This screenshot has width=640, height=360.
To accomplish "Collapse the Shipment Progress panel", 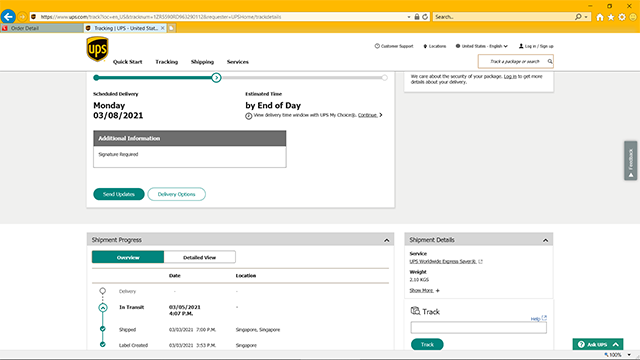I will click(387, 240).
